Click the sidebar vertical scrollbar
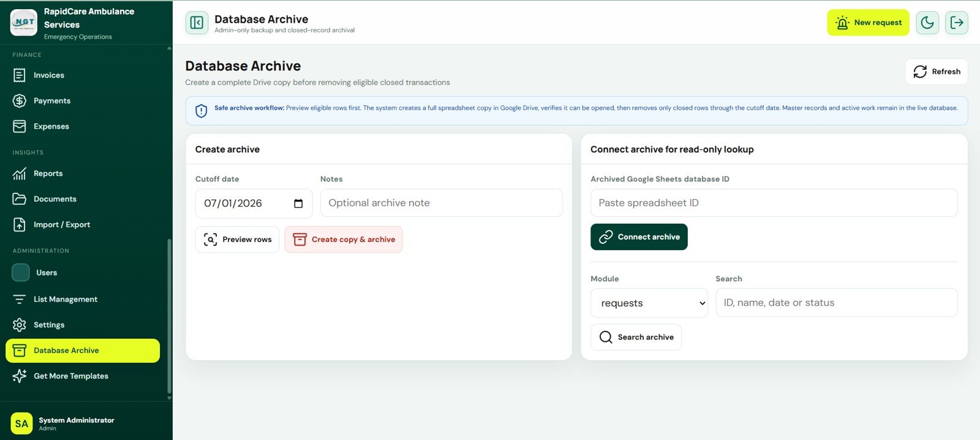 coord(169,316)
